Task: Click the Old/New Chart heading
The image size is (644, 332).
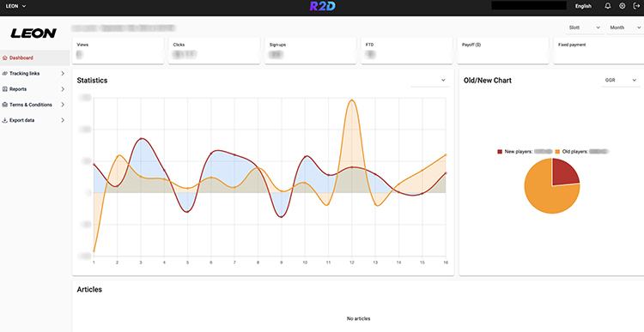Action: tap(488, 81)
